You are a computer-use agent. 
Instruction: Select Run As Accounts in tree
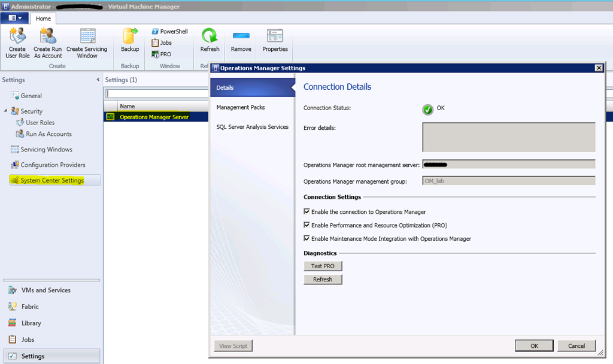coord(48,134)
